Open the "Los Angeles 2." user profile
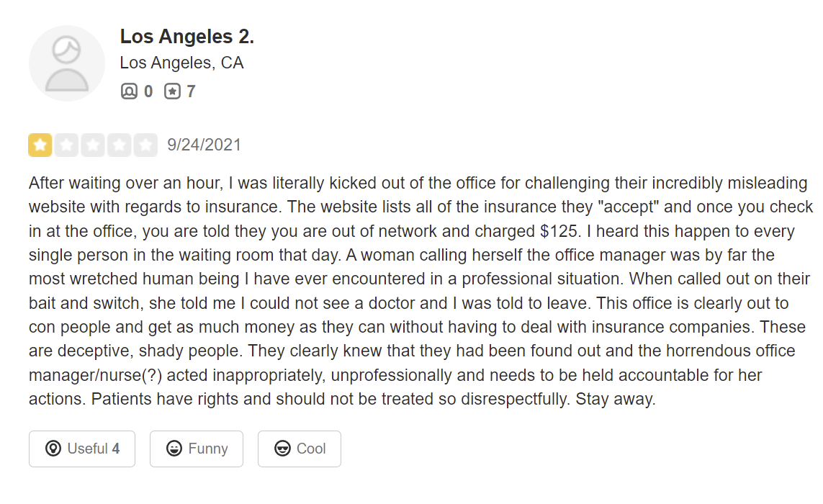The height and width of the screenshot is (504, 823). pos(186,36)
